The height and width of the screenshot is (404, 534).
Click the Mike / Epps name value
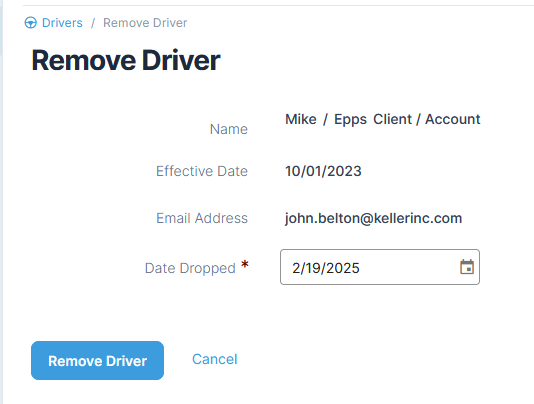[x=326, y=119]
